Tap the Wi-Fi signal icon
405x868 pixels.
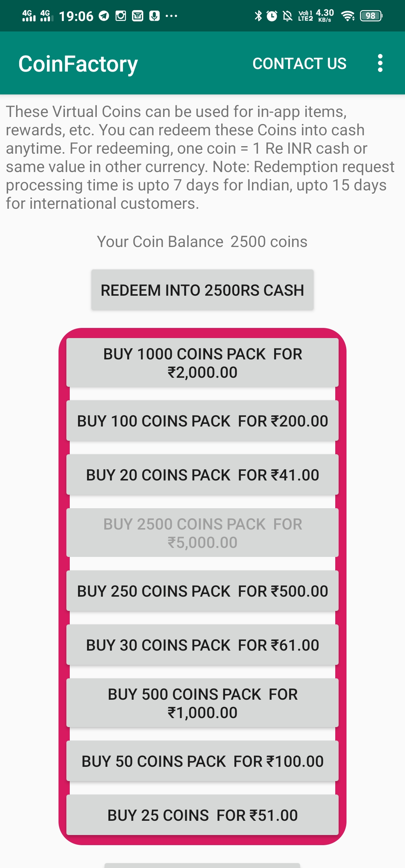[348, 16]
